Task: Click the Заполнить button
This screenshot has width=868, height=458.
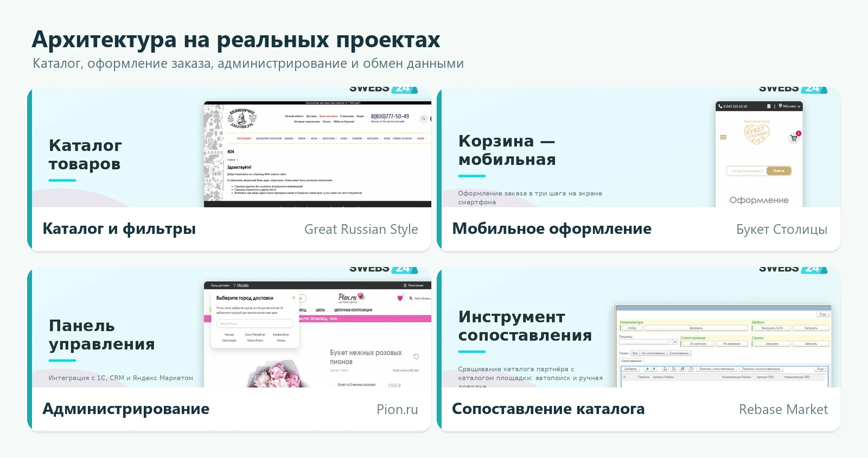Action: [696, 328]
